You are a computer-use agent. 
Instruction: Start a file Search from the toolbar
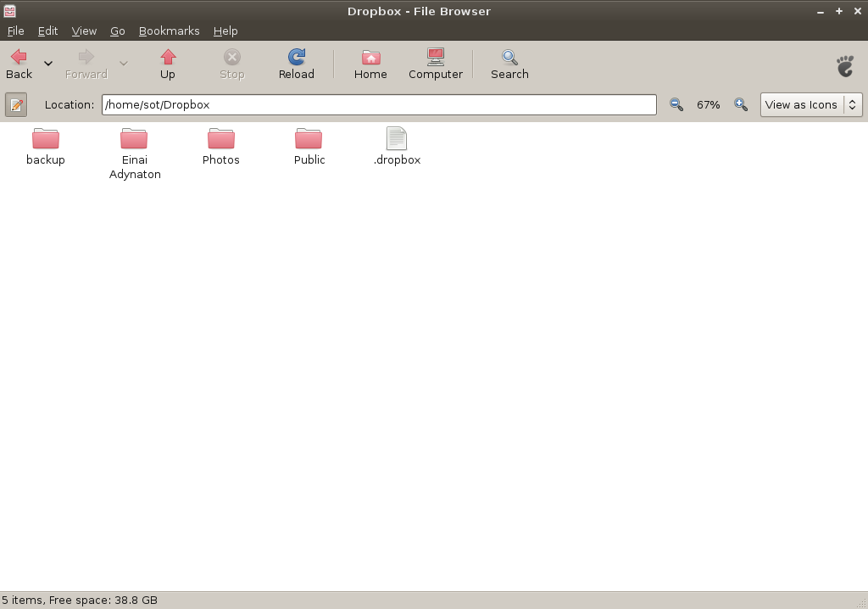click(509, 64)
